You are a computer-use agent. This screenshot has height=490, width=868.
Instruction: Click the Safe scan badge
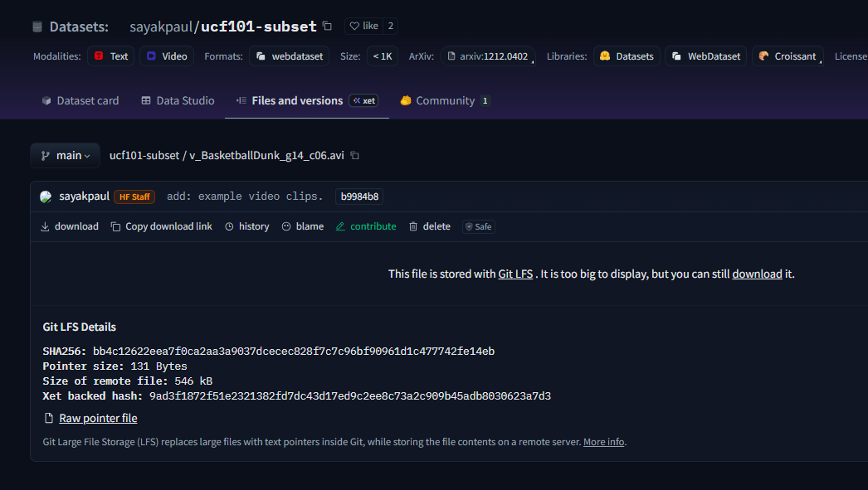point(479,226)
